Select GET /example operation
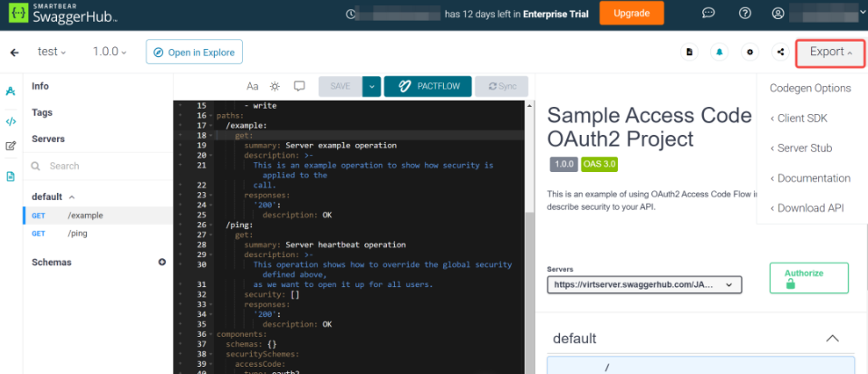This screenshot has width=868, height=374. point(98,216)
